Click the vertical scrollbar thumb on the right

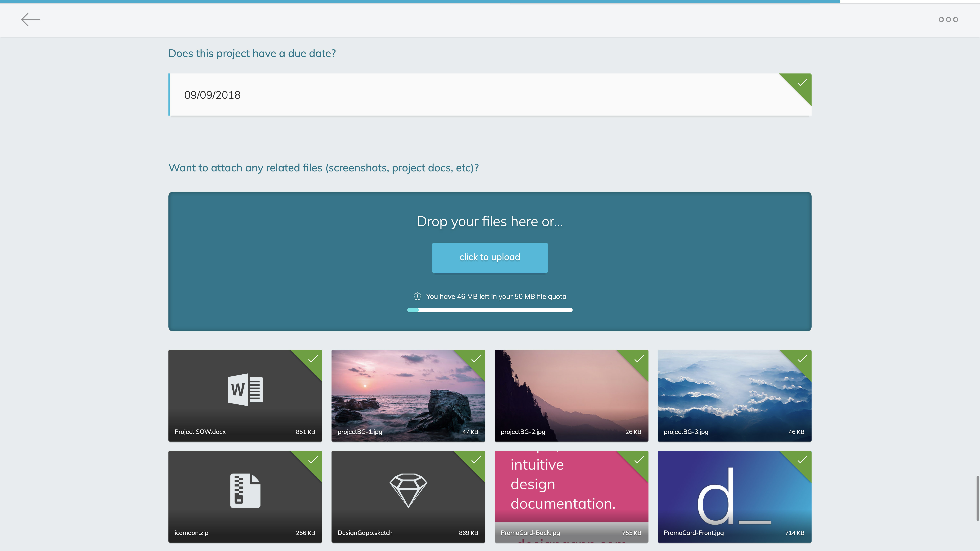(x=977, y=498)
